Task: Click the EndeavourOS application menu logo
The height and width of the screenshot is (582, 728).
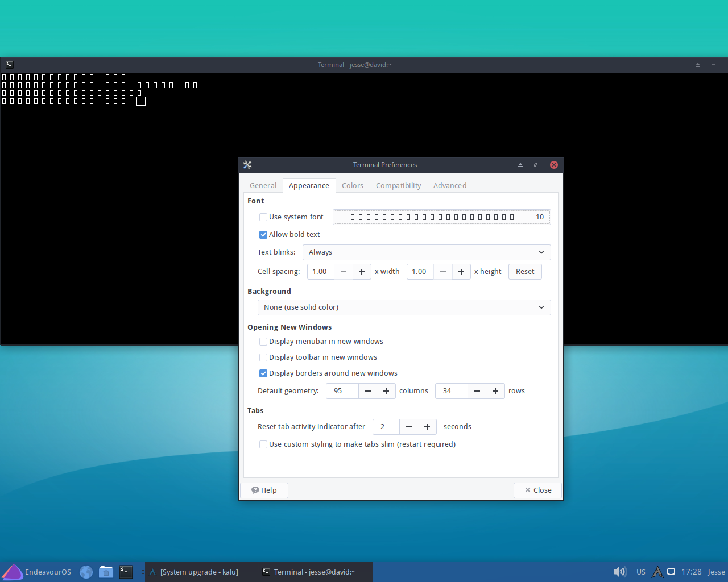Action: tap(13, 572)
